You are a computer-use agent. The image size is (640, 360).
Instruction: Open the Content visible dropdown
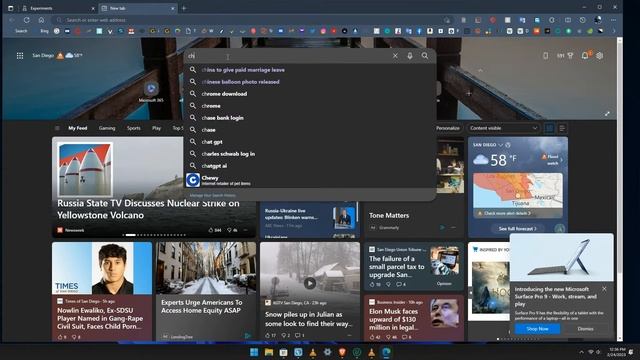click(503, 128)
